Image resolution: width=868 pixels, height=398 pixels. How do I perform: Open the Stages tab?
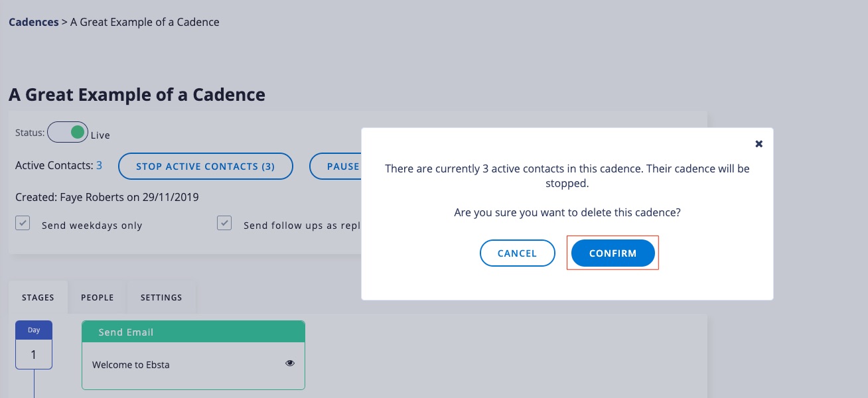pos(38,297)
